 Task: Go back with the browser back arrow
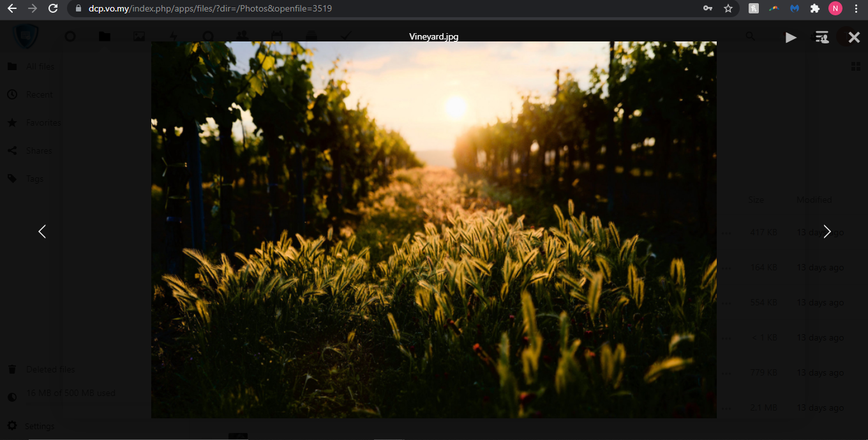[x=11, y=9]
